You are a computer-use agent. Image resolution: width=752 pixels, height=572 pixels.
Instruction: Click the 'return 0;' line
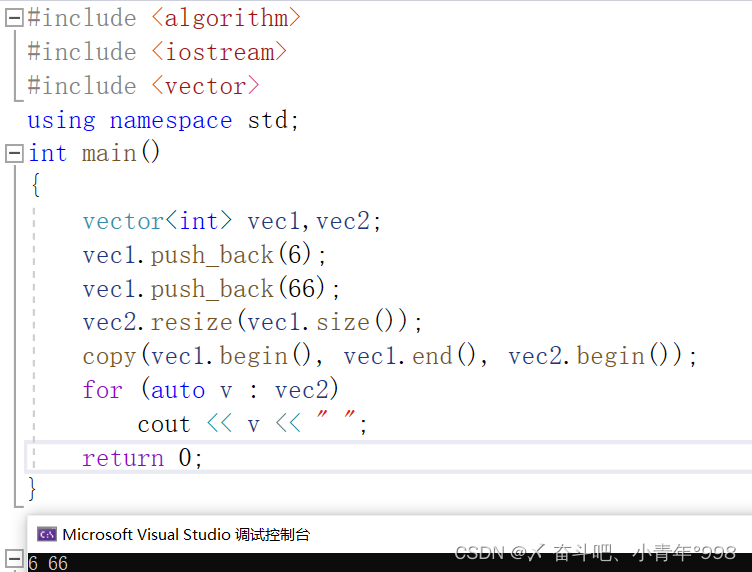[x=142, y=458]
